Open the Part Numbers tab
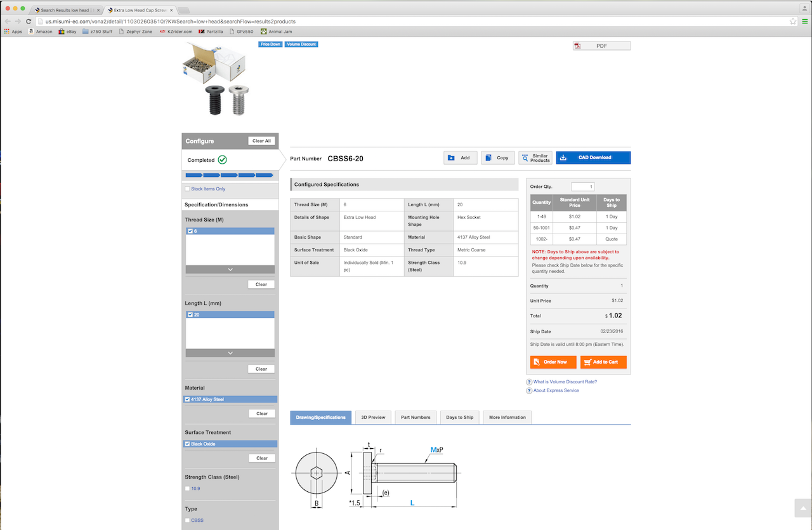Screen dimensions: 812x530 click(x=416, y=417)
